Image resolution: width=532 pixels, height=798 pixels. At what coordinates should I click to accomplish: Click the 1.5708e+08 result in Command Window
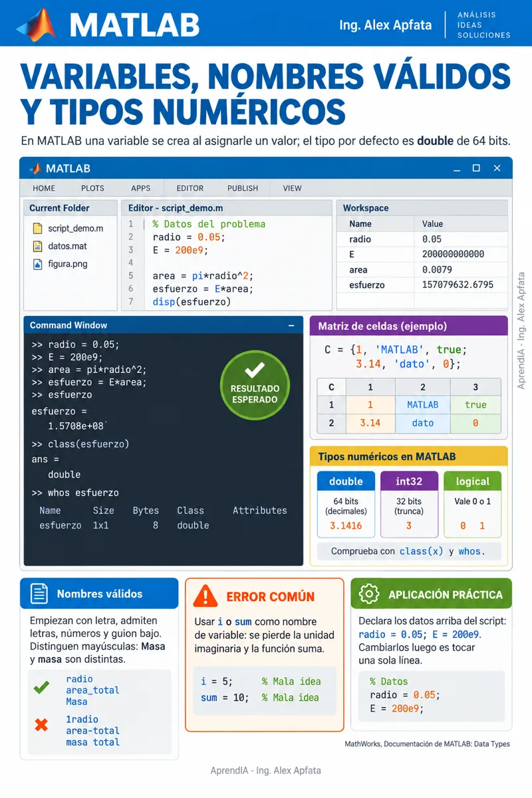pyautogui.click(x=75, y=426)
